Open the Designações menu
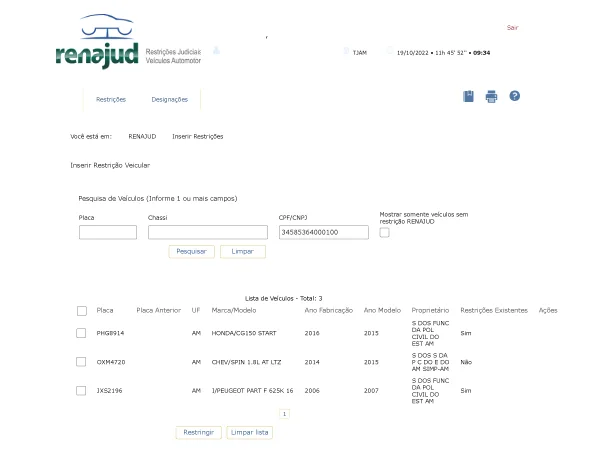Image resolution: width=595 pixels, height=450 pixels. tap(170, 99)
